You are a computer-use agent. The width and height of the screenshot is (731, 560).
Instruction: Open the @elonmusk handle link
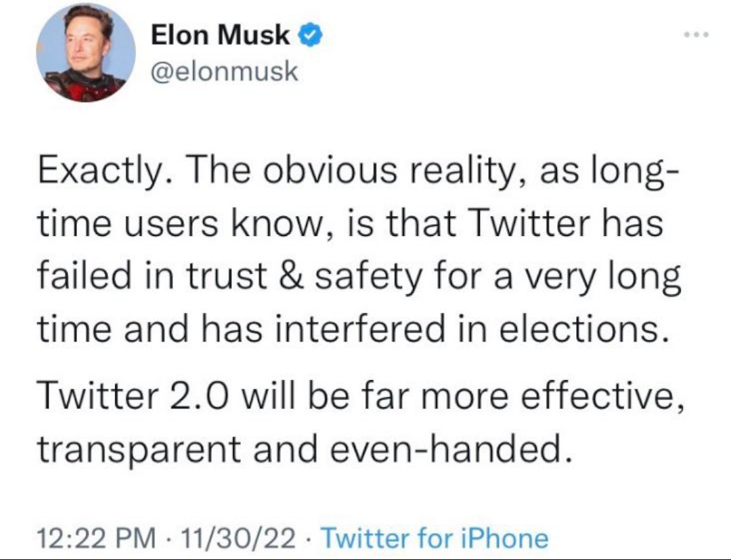[224, 71]
